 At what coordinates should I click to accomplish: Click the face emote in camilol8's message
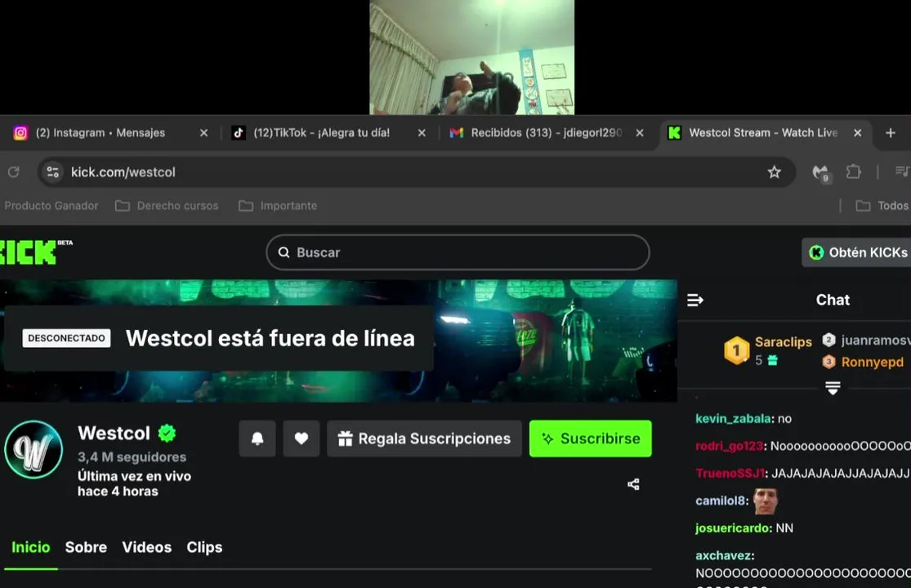click(x=766, y=501)
